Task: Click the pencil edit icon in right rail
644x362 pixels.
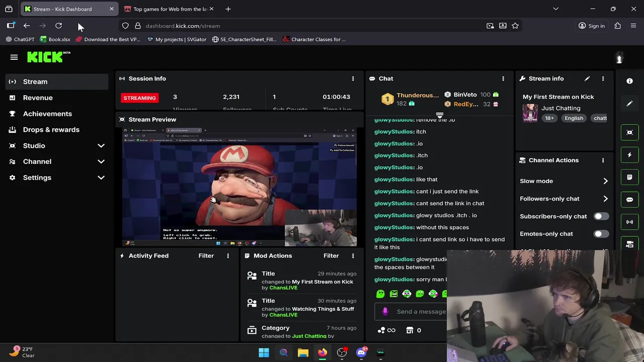Action: click(x=629, y=104)
